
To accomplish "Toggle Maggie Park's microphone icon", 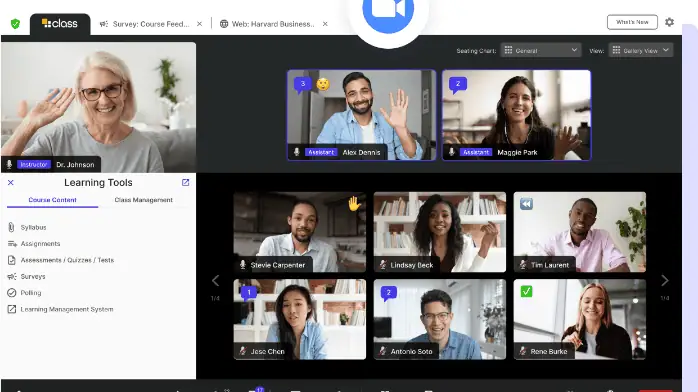I will (451, 152).
